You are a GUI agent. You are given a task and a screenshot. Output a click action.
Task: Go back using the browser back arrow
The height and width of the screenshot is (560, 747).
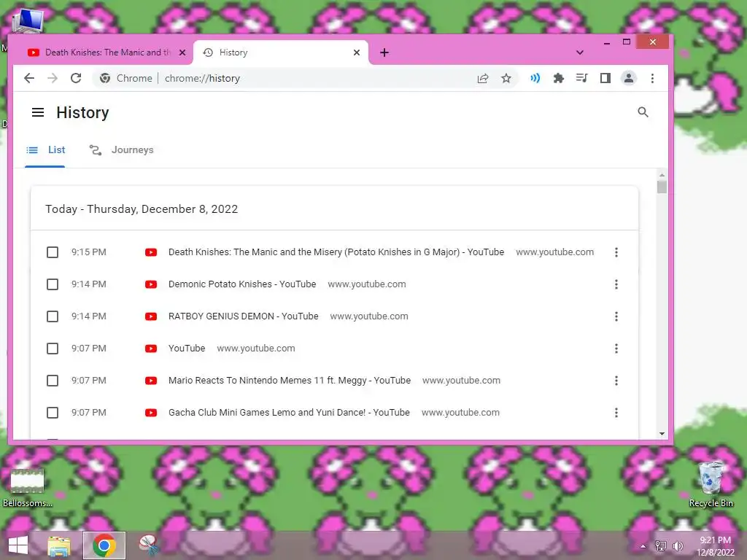[x=29, y=78]
